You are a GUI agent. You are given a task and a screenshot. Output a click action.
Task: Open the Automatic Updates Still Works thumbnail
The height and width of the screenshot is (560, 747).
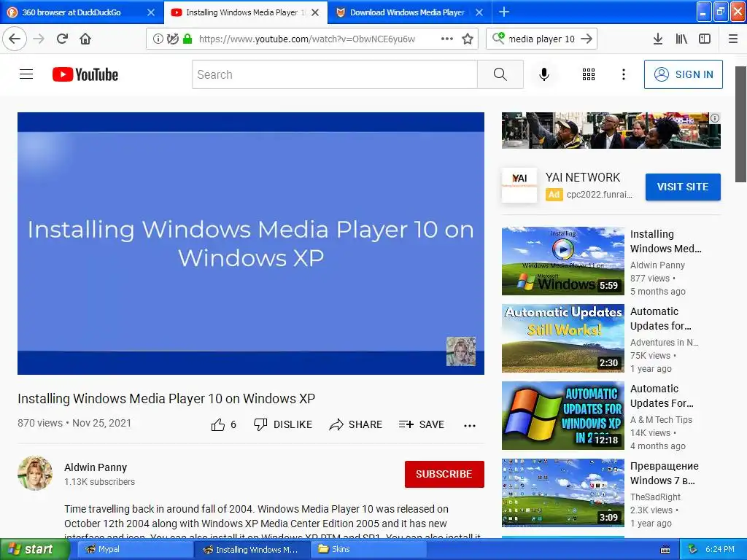(x=562, y=338)
